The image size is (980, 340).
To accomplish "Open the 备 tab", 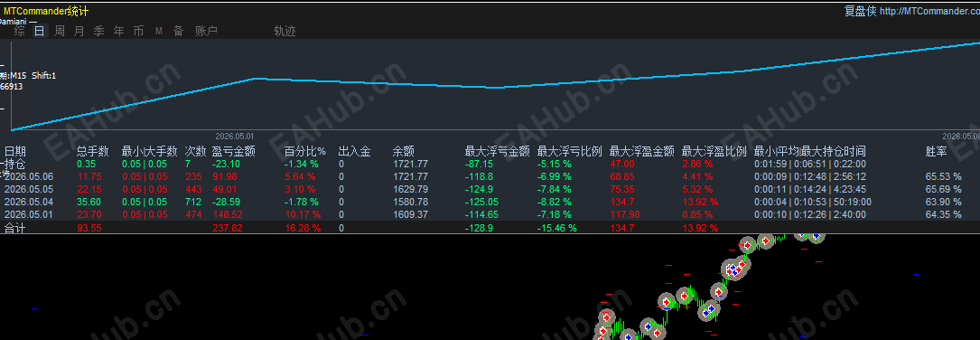I will coord(178,32).
